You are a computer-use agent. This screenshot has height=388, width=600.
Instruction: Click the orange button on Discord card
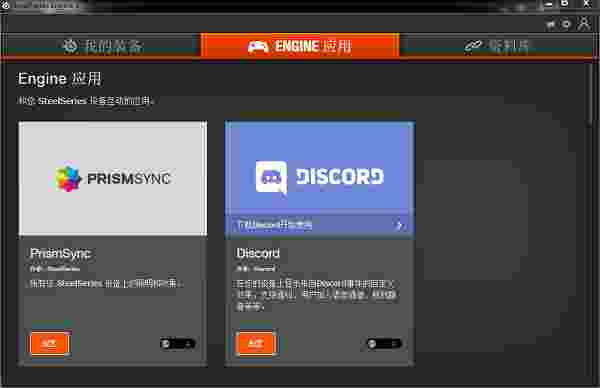click(256, 343)
